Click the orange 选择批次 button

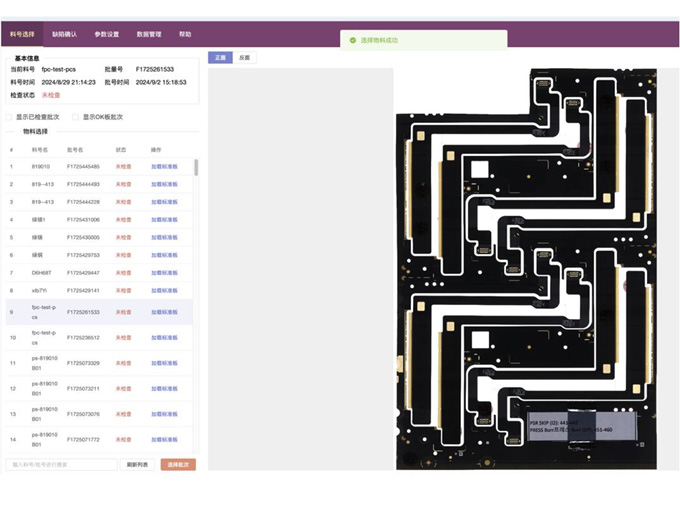coord(178,464)
